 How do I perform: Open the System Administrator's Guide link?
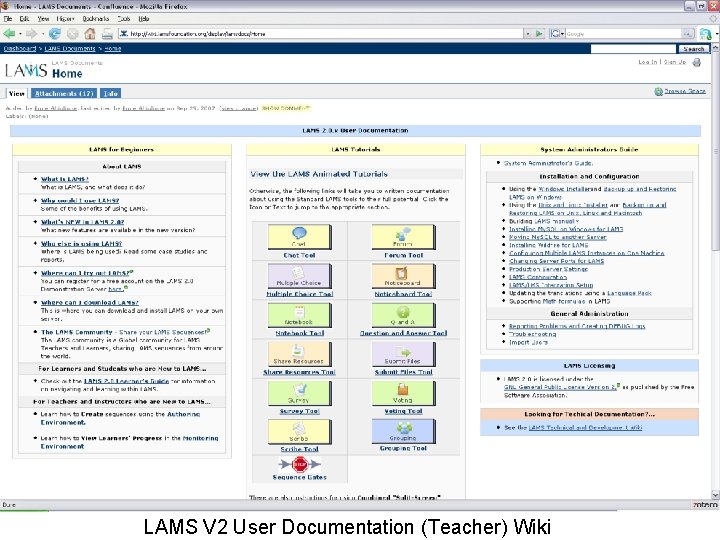(x=548, y=163)
